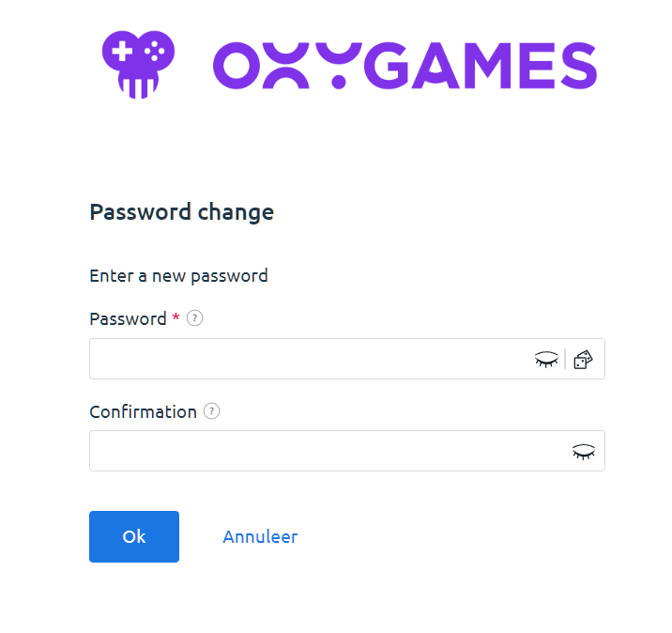This screenshot has height=633, width=672.
Task: Click the Password field label text
Action: [128, 318]
